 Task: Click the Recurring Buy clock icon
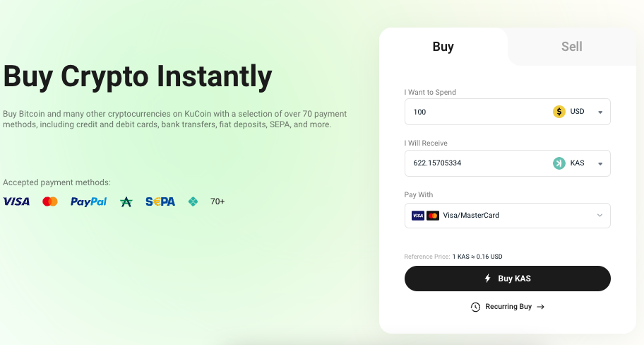pyautogui.click(x=476, y=307)
